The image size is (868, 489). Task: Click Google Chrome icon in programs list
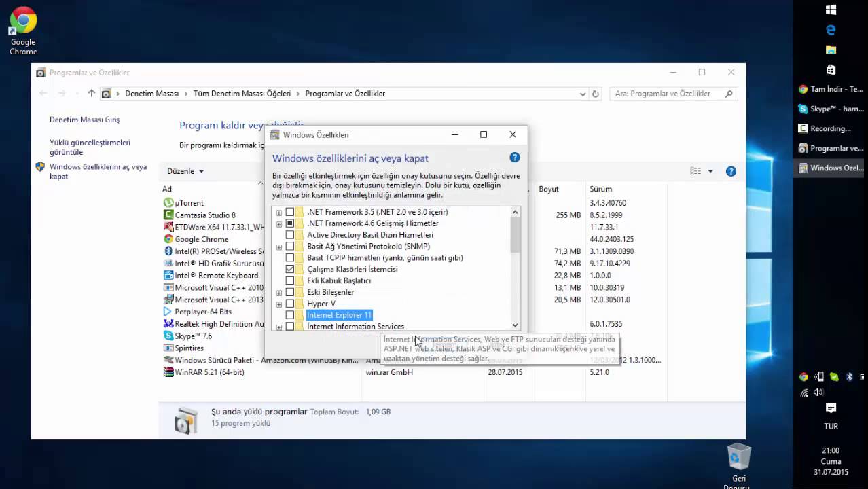click(x=168, y=239)
